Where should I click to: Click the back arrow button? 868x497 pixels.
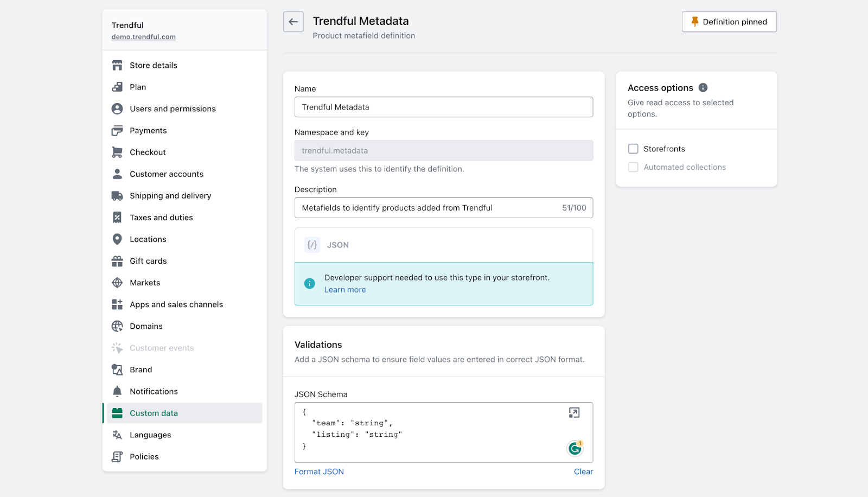pos(293,22)
